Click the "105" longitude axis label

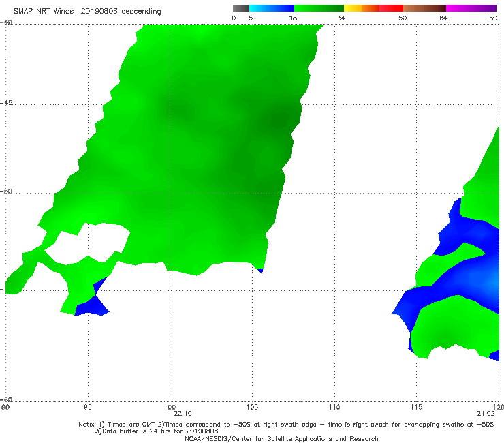252,407
